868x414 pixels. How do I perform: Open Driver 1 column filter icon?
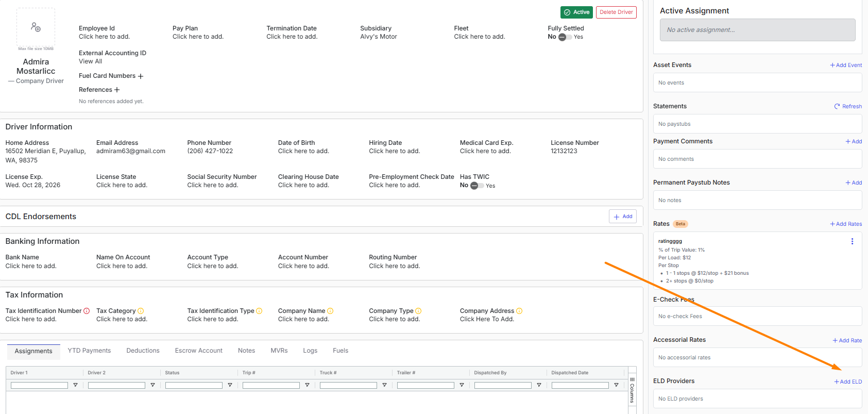(x=75, y=385)
